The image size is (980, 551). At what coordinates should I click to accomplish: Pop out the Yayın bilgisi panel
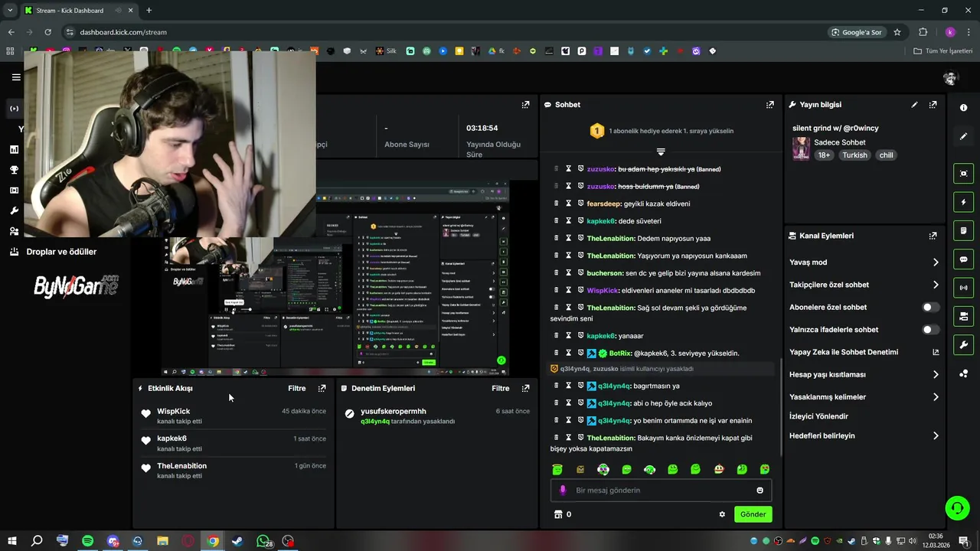[933, 105]
